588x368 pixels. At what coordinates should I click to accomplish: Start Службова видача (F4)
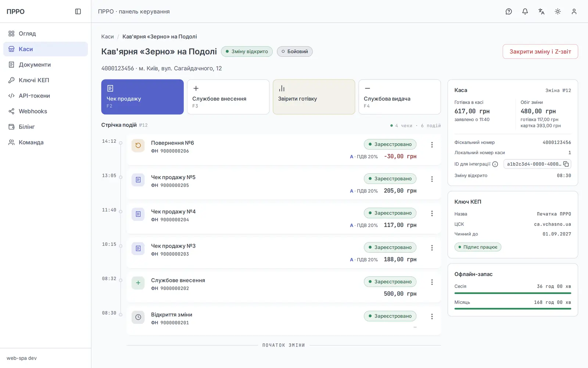[x=400, y=97]
